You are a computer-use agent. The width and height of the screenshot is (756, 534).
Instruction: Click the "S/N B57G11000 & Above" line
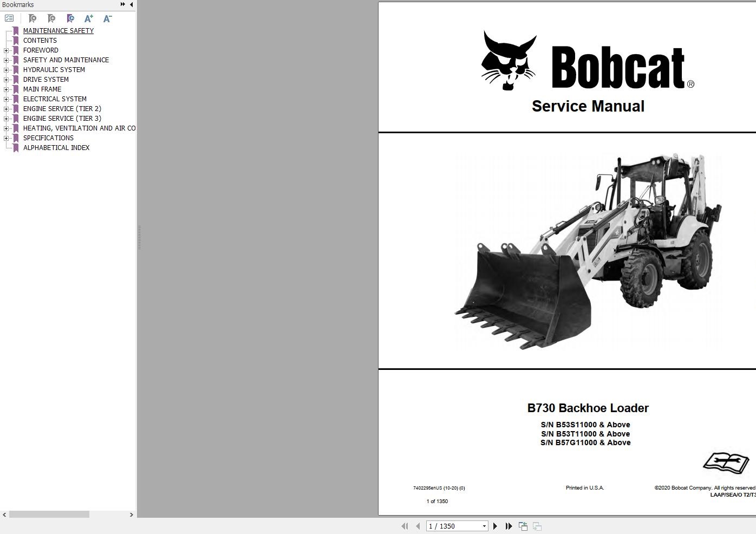coord(585,442)
